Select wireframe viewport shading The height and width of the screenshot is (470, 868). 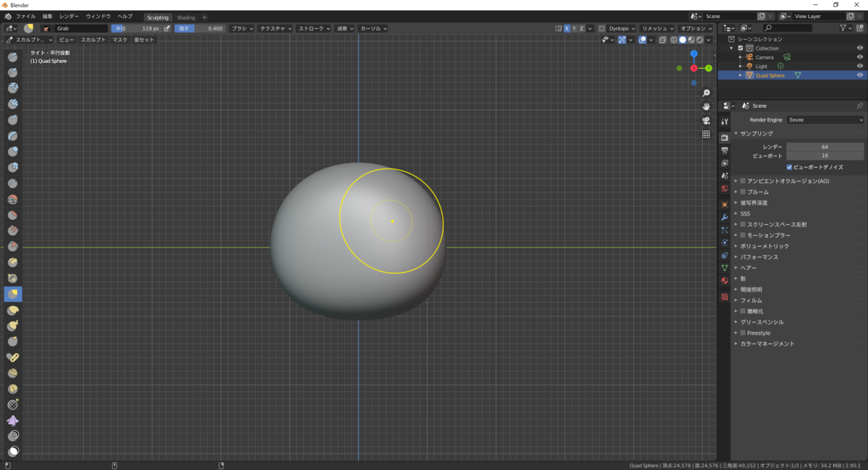(x=674, y=40)
